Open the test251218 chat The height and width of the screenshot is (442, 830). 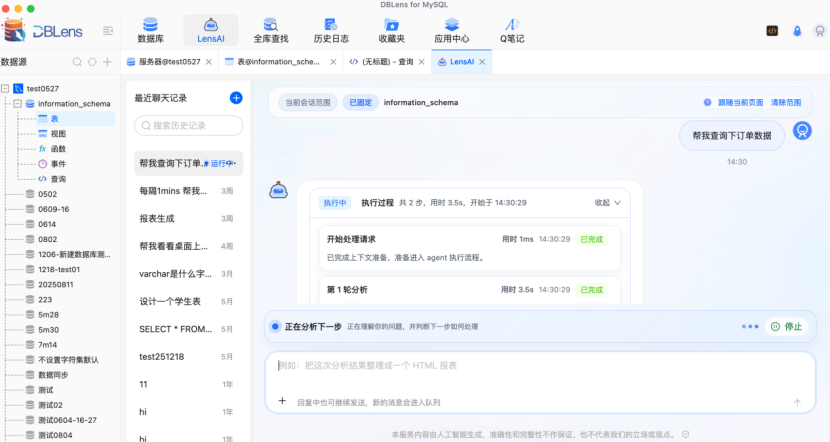(x=186, y=356)
